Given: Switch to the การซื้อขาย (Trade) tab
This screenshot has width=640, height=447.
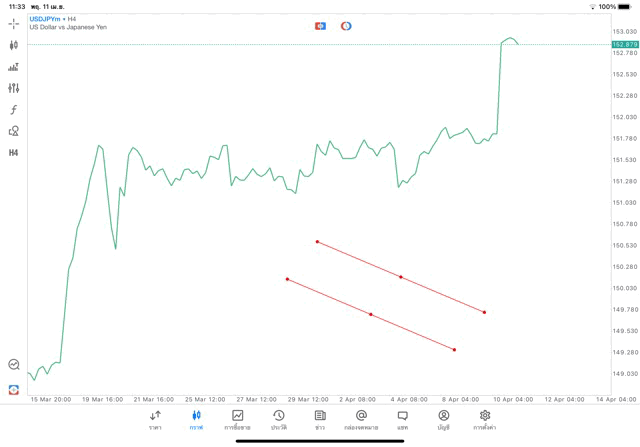Looking at the screenshot, I should (237, 419).
